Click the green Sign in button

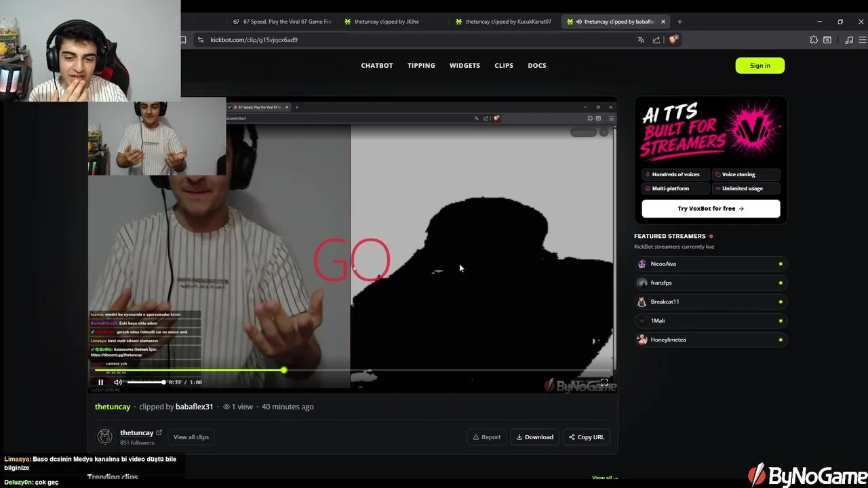click(760, 66)
